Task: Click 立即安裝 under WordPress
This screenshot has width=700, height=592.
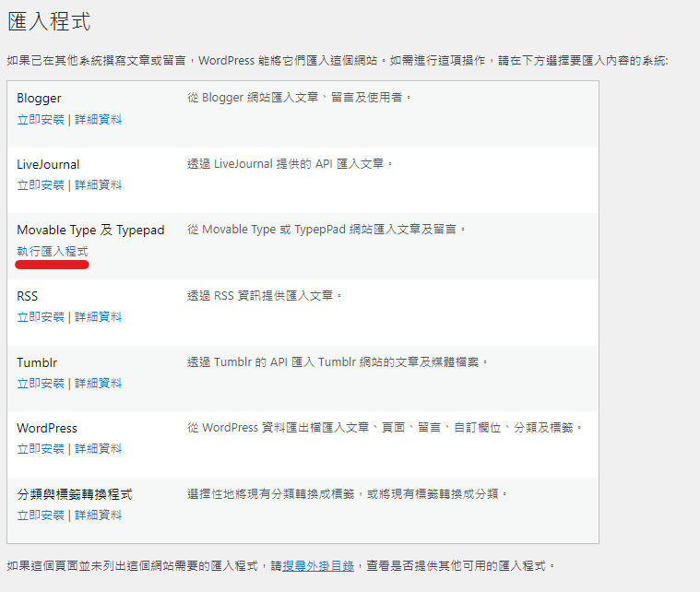Action: pyautogui.click(x=41, y=449)
